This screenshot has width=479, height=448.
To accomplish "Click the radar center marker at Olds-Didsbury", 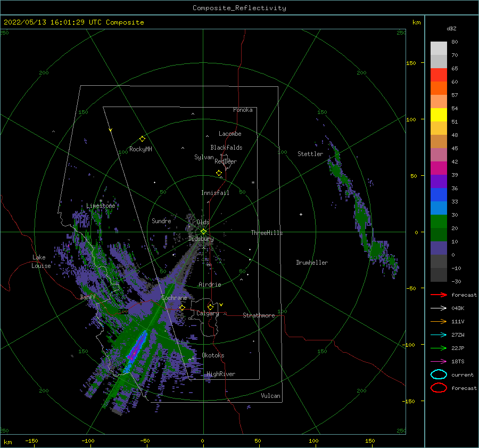I will [x=203, y=232].
